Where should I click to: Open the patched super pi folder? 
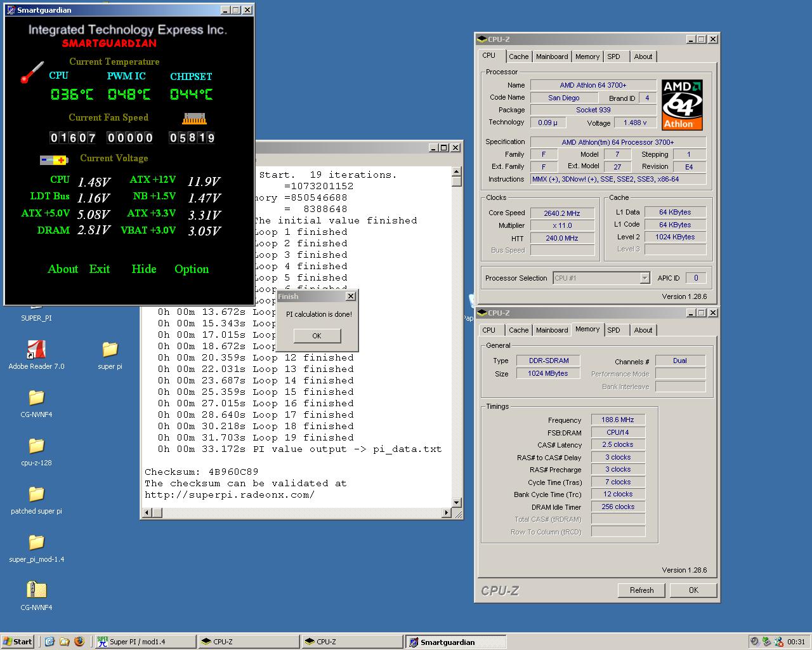pos(36,494)
